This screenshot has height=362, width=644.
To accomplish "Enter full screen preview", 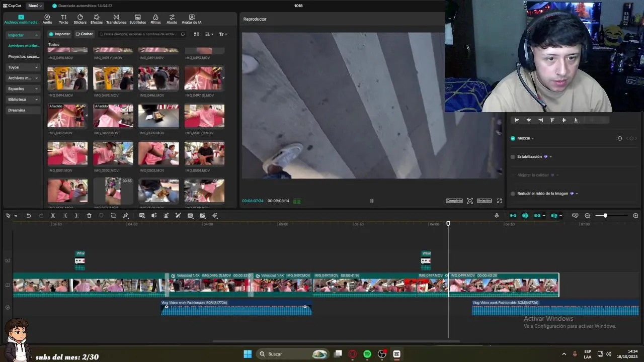I will point(500,201).
